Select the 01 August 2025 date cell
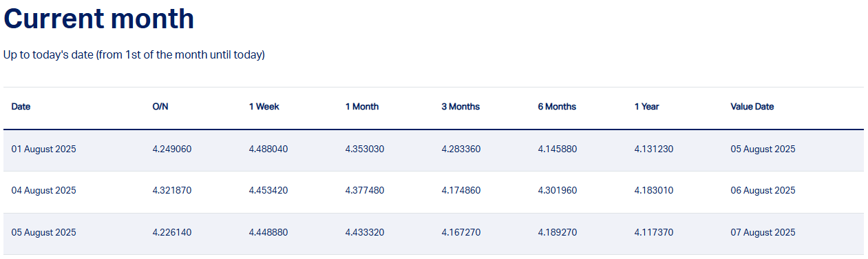Screen dimensions: 868x259 point(43,149)
